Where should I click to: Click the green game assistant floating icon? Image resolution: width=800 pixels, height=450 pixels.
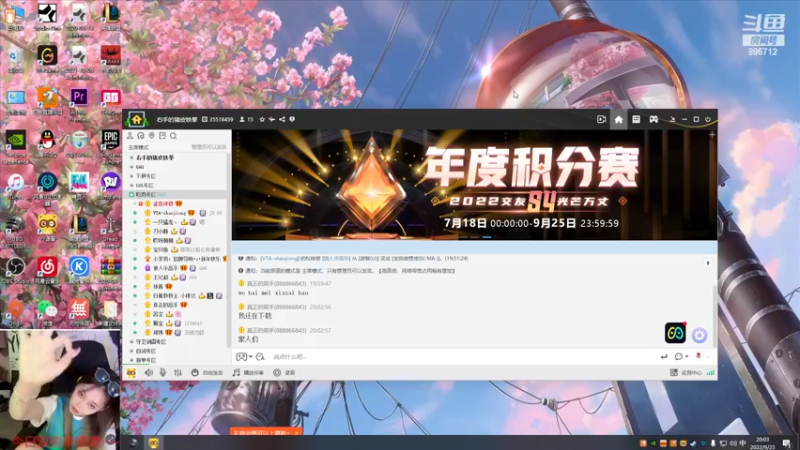pos(675,333)
